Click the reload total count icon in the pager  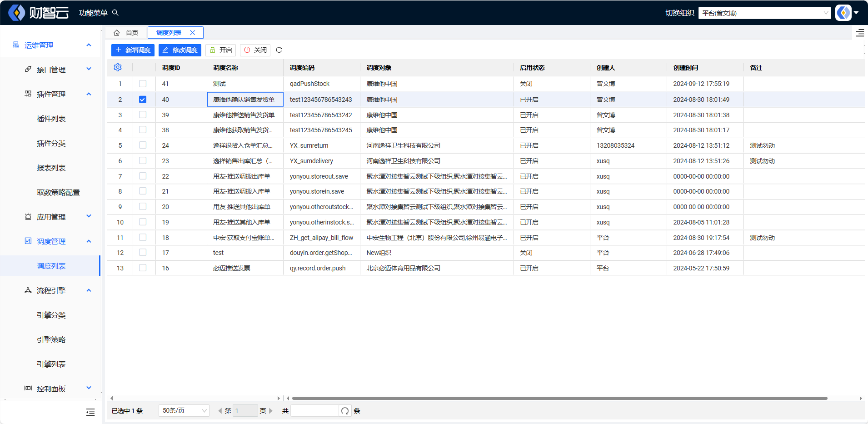(345, 411)
